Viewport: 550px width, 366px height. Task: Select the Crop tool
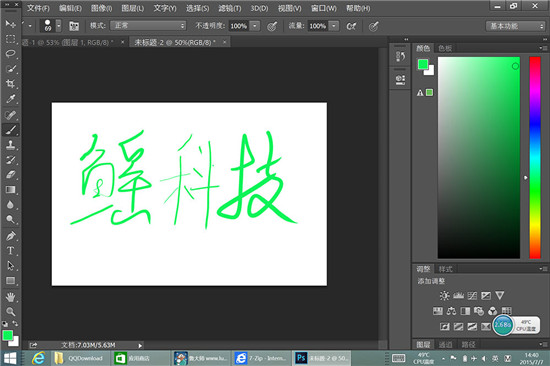point(11,84)
